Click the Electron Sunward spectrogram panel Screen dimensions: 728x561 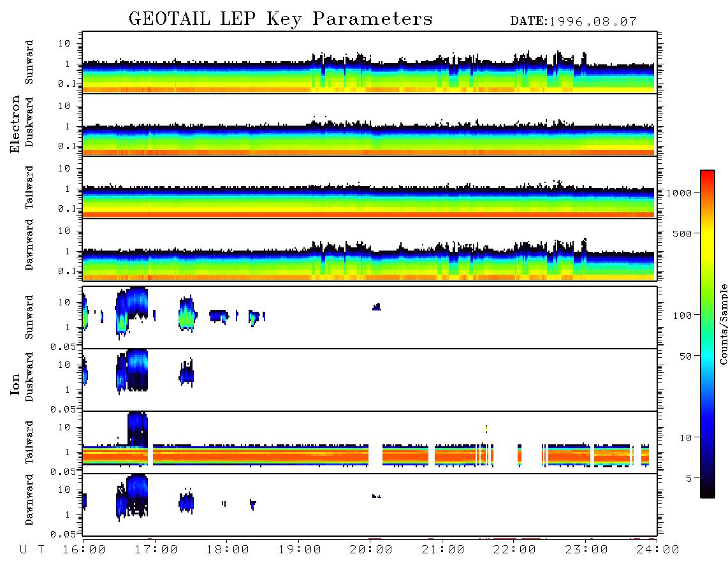pyautogui.click(x=370, y=62)
